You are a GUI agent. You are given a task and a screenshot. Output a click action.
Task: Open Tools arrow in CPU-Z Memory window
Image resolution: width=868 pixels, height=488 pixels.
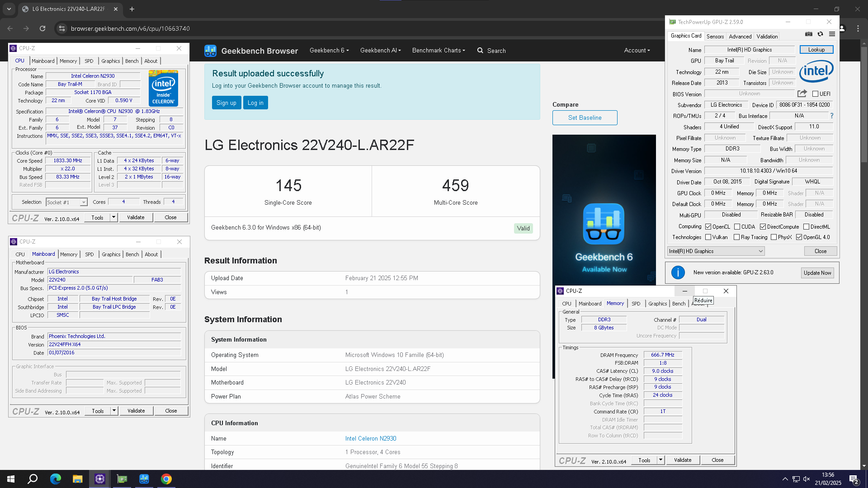[660, 460]
